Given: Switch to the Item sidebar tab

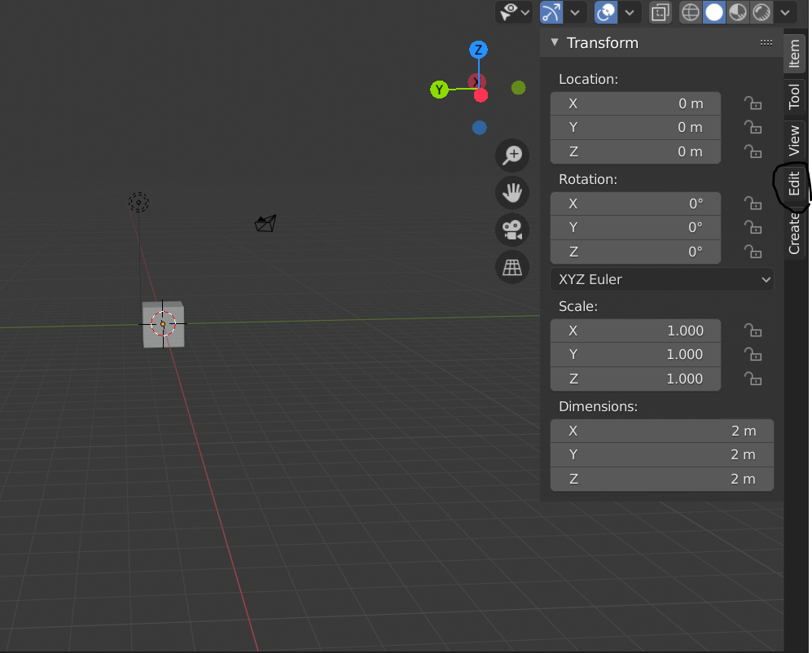Looking at the screenshot, I should point(794,54).
